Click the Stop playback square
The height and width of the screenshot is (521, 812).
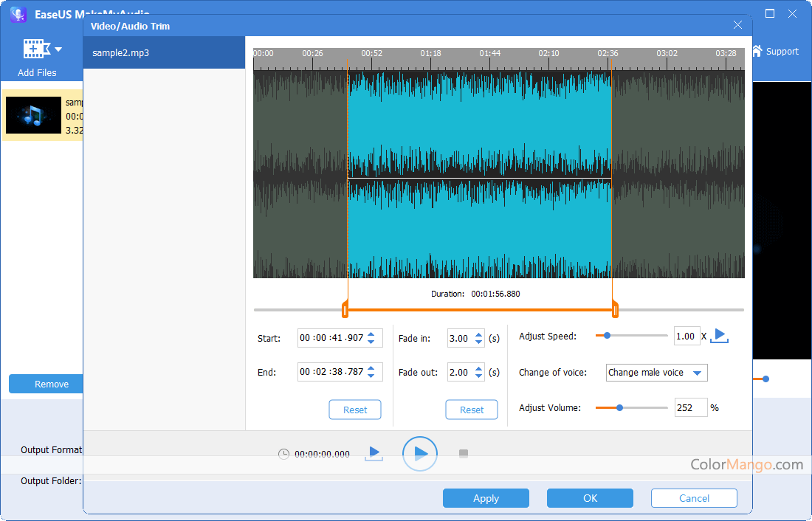click(464, 453)
